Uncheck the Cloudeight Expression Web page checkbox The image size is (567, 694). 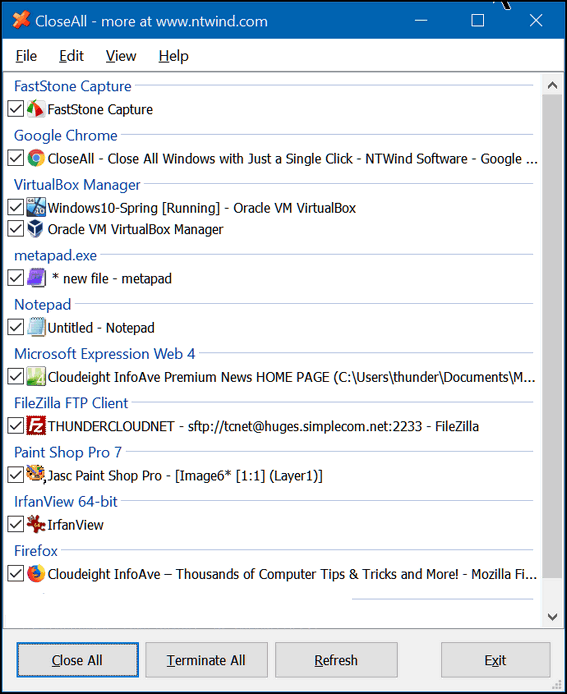tap(15, 377)
